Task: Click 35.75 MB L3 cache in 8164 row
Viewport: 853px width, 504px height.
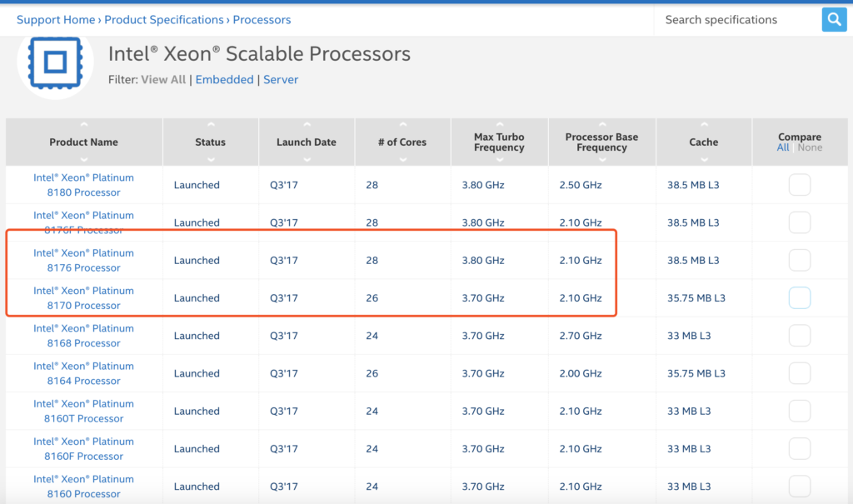Action: point(696,373)
